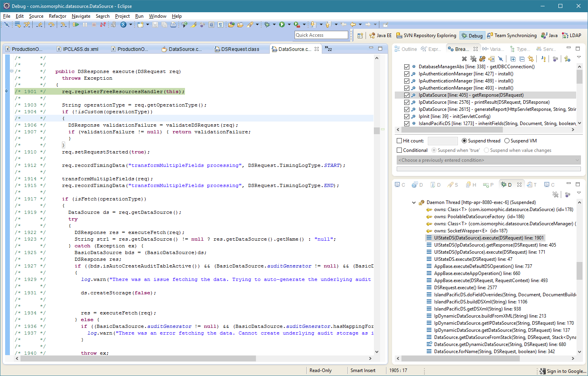
Task: Click Link with Debug View icon
Action: coord(531,59)
